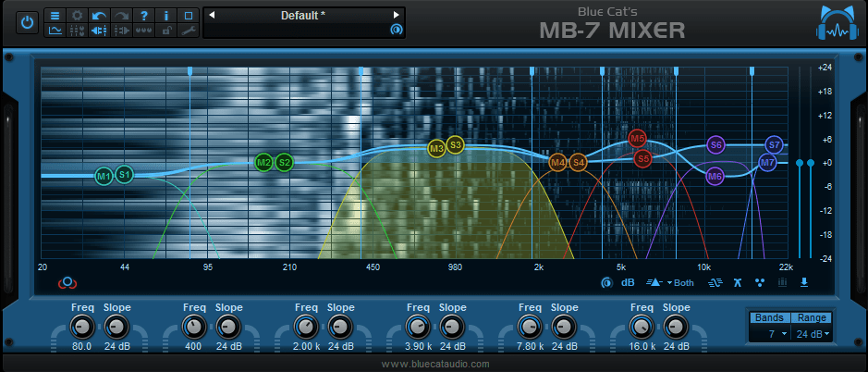The height and width of the screenshot is (372, 868).
Task: Toggle the dB display option
Action: tap(627, 283)
